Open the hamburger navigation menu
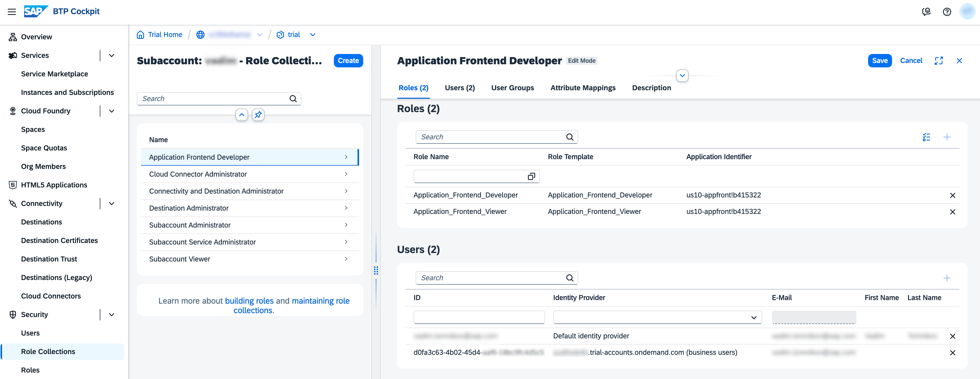This screenshot has height=379, width=980. [x=12, y=12]
